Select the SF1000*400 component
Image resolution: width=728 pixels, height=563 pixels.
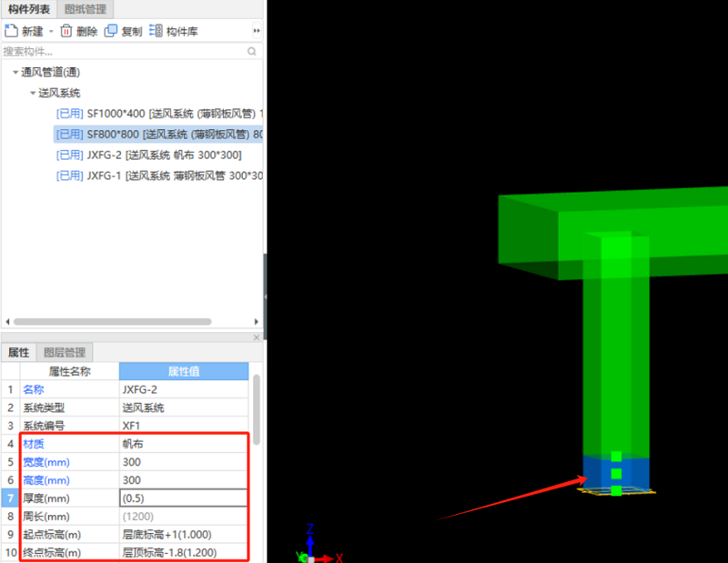pyautogui.click(x=159, y=114)
